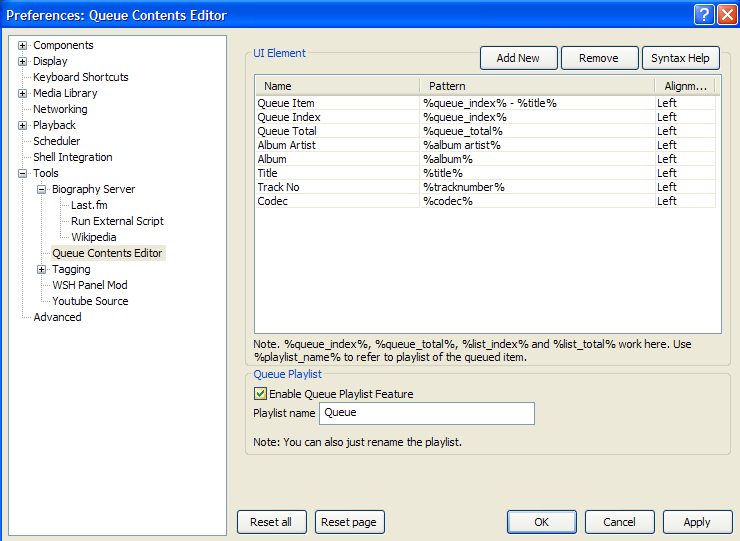740x541 pixels.
Task: Click the Help question mark button in title bar
Action: pyautogui.click(x=703, y=14)
